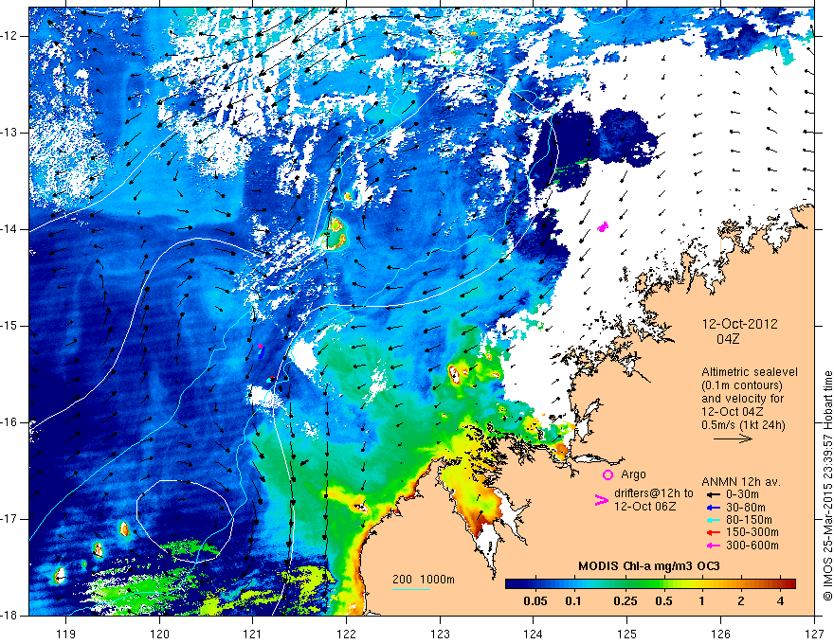Click the magenta drifter marker near 124.8E, 14S
This screenshot has width=834, height=644.
coord(603,227)
